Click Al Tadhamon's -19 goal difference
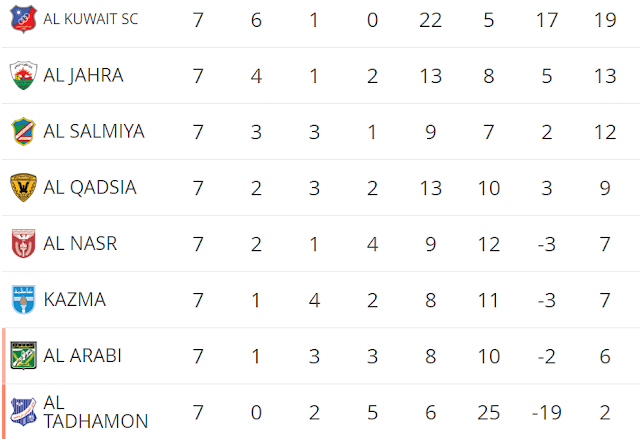 point(544,412)
